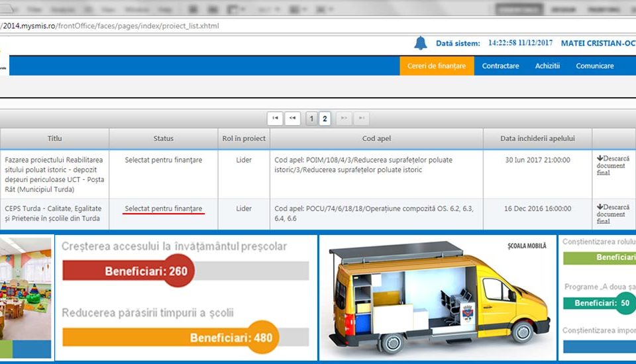Viewport: 636px width, 364px height.
Task: Click the notification bell icon
Action: (420, 43)
